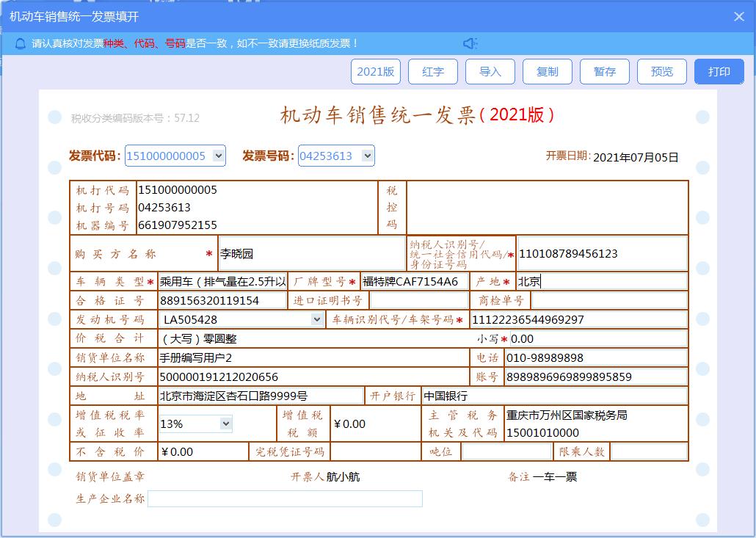The image size is (756, 538).
Task: Open the 发票号码 dropdown
Action: point(366,156)
